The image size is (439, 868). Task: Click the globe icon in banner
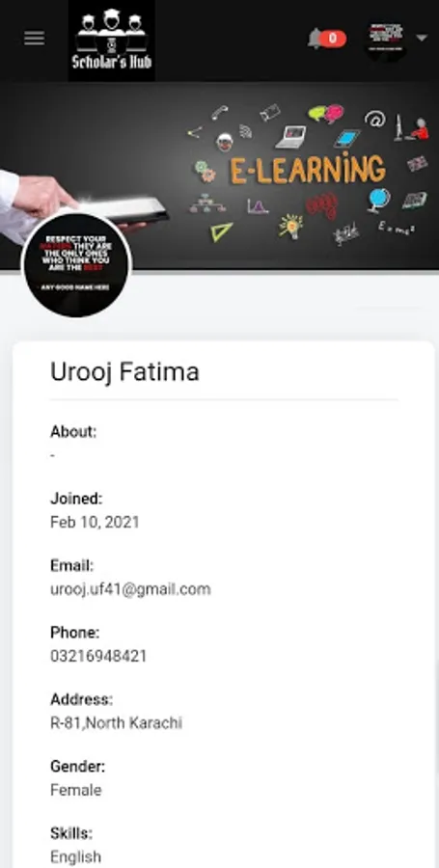[x=378, y=200]
